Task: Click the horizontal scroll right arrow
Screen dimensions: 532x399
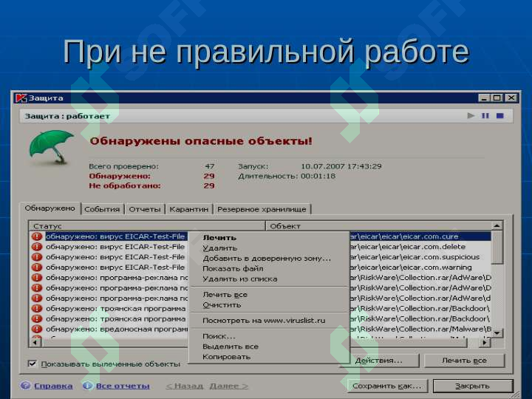Action: pos(485,343)
